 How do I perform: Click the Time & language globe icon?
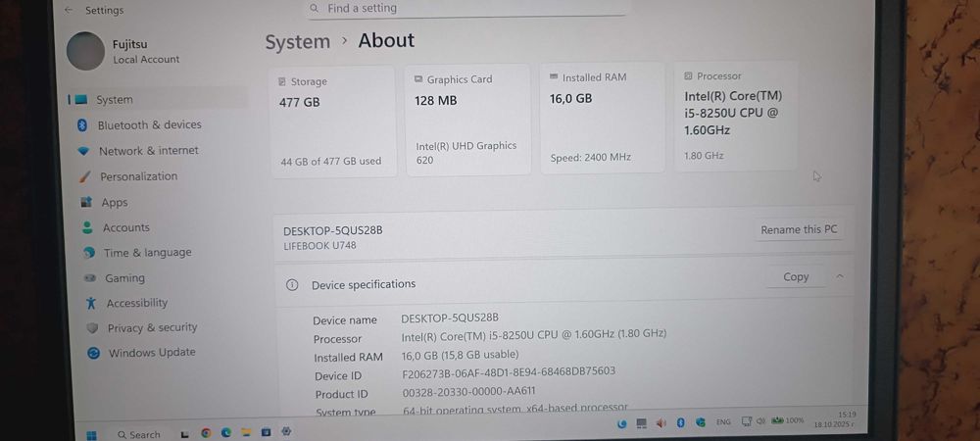pos(89,253)
